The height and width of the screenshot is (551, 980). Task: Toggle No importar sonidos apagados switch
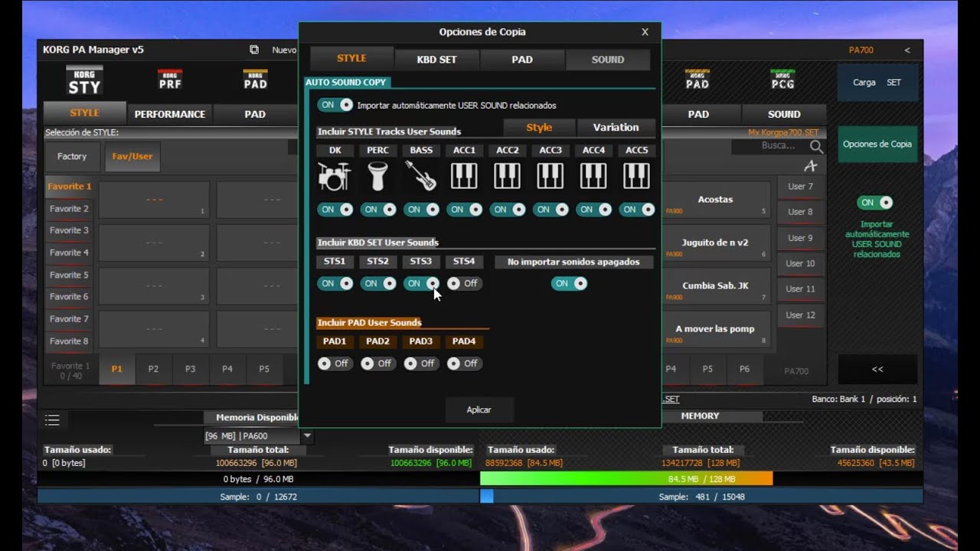tap(570, 283)
